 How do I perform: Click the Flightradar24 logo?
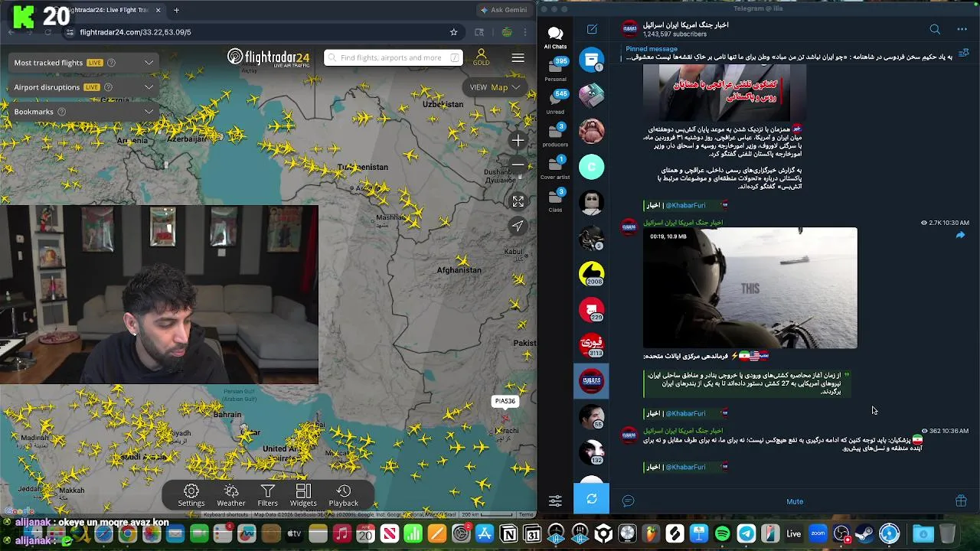(269, 57)
